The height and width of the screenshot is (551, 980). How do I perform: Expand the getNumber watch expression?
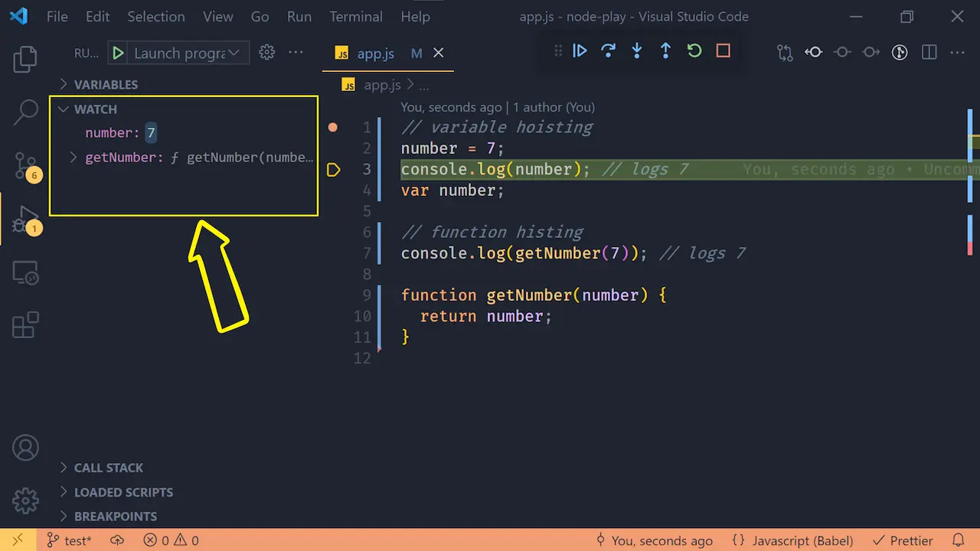73,157
